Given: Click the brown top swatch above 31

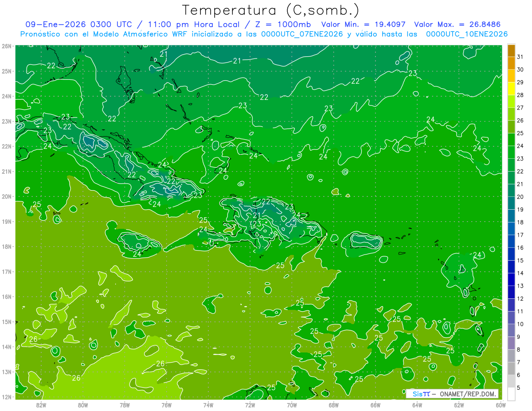Looking at the screenshot, I should (511, 51).
